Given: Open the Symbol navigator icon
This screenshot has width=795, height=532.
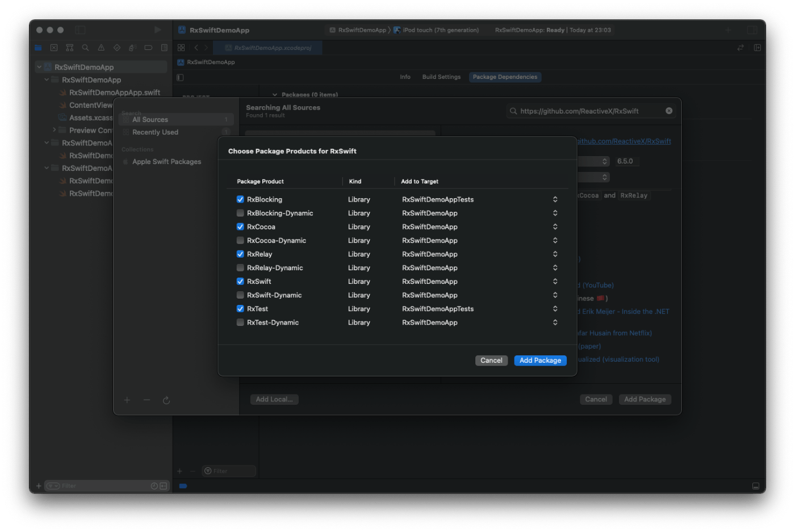Looking at the screenshot, I should [70, 48].
